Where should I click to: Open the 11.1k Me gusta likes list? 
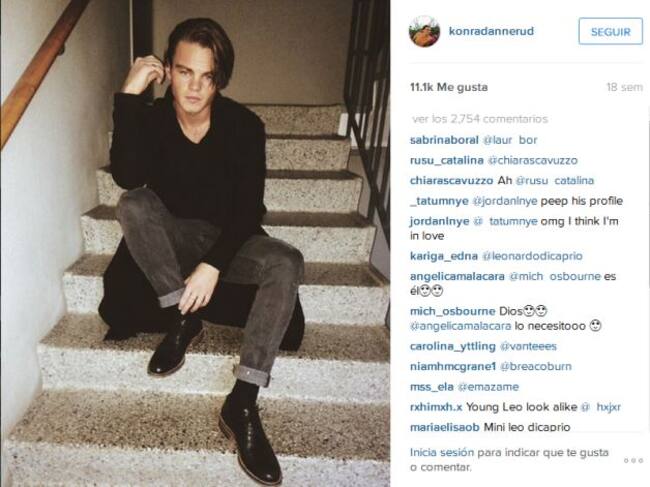tap(449, 87)
